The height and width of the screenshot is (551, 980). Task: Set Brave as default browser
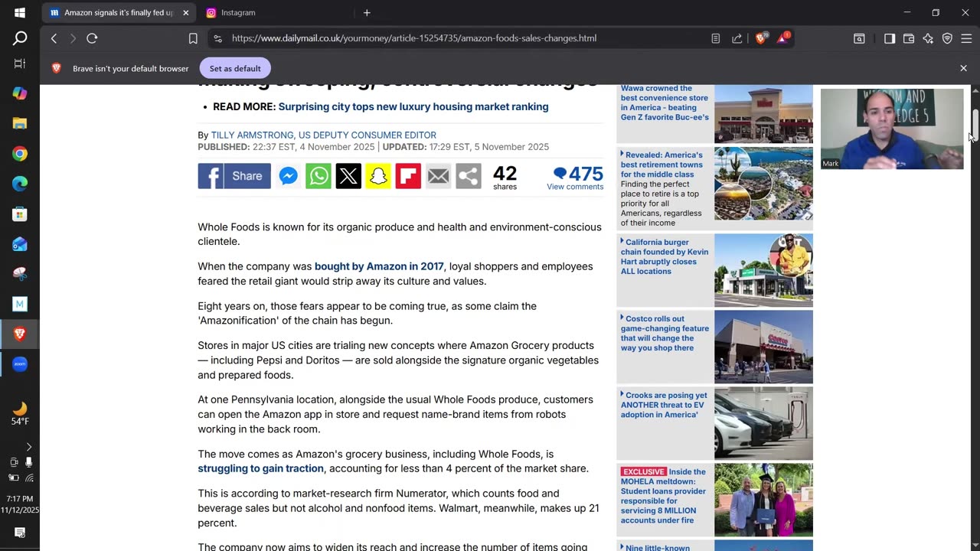pos(235,68)
